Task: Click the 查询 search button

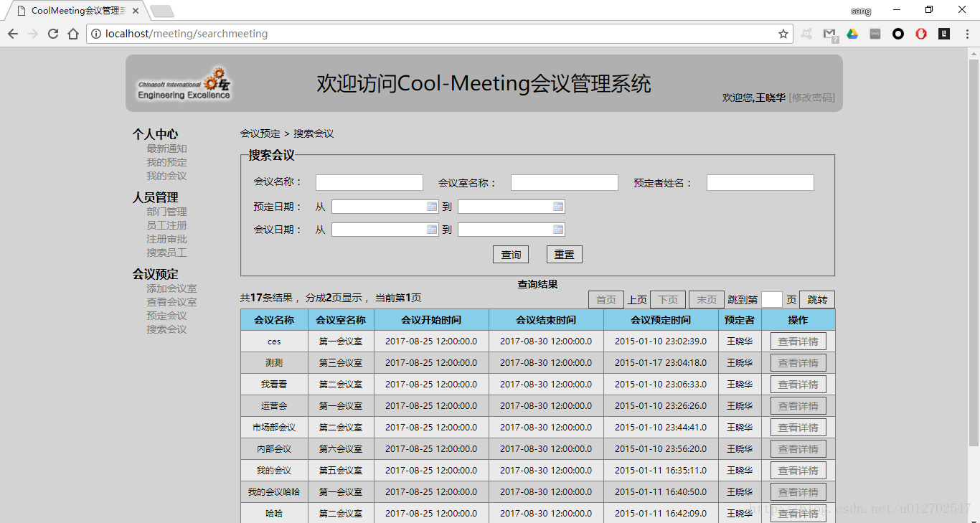Action: click(511, 255)
